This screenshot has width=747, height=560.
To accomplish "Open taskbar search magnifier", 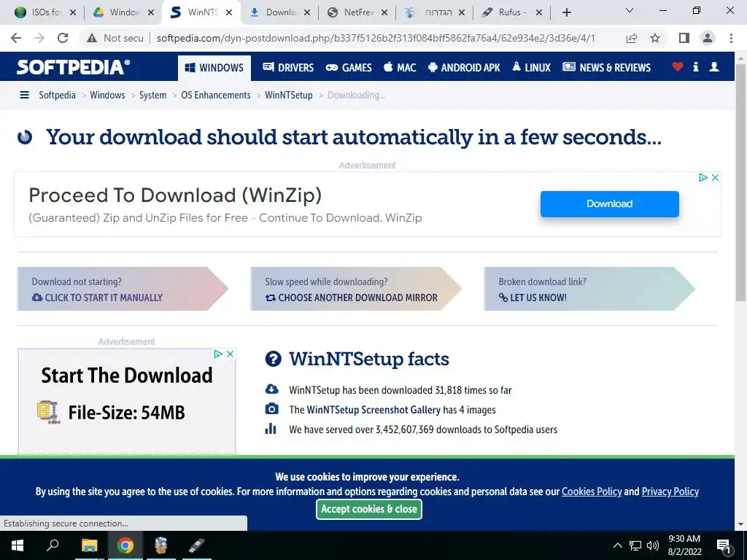I will 53,545.
